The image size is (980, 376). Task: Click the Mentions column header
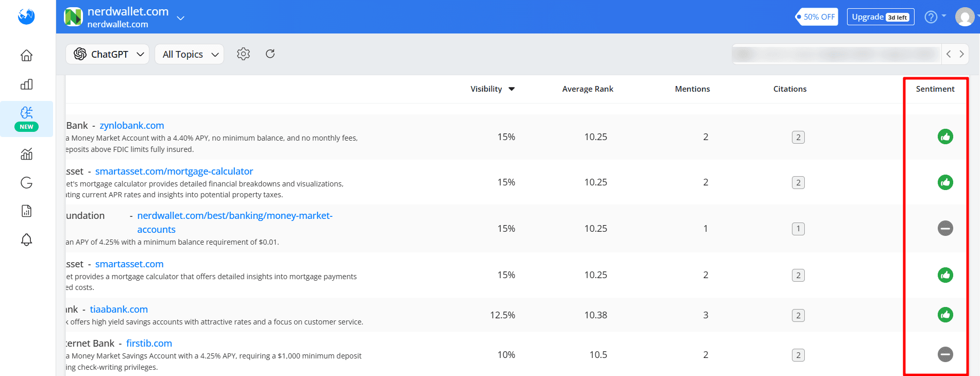pyautogui.click(x=692, y=89)
